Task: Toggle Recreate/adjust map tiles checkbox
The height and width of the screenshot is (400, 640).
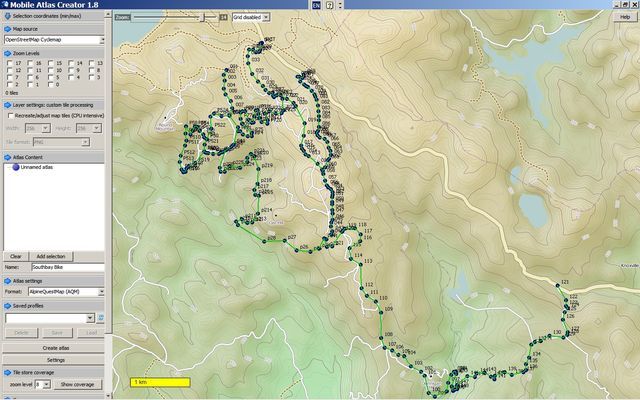Action: click(9, 116)
